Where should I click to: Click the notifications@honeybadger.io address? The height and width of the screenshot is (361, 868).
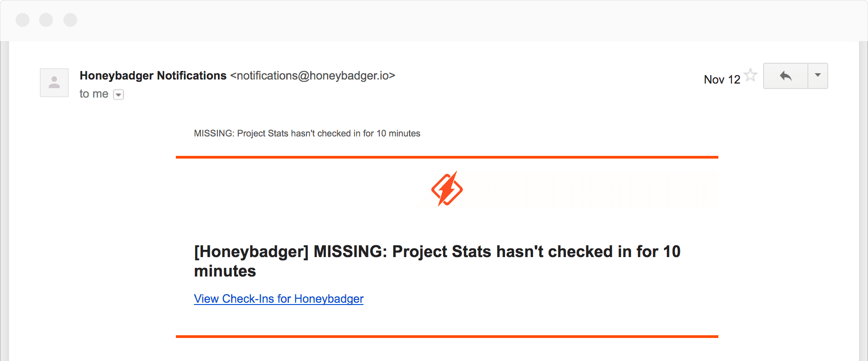click(313, 75)
